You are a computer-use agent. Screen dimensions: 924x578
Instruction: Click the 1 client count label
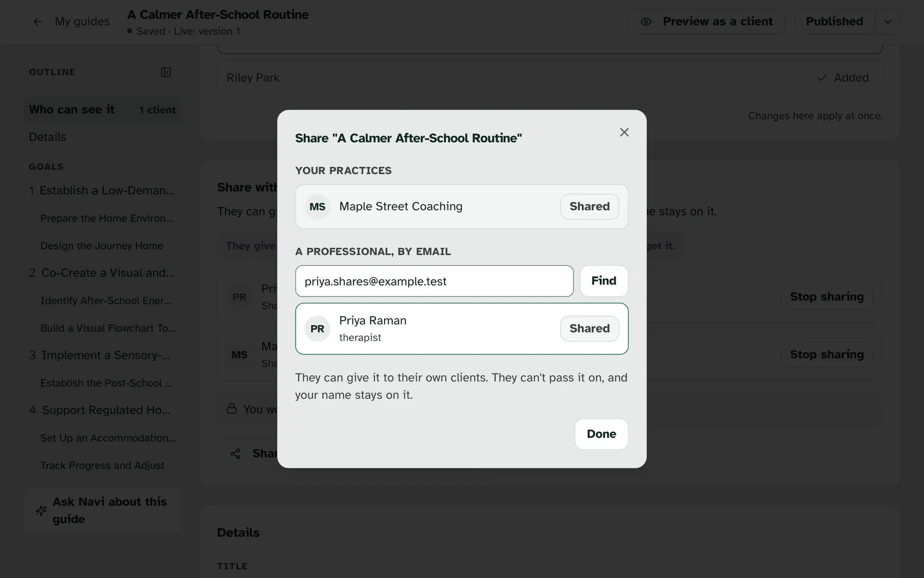pos(157,110)
